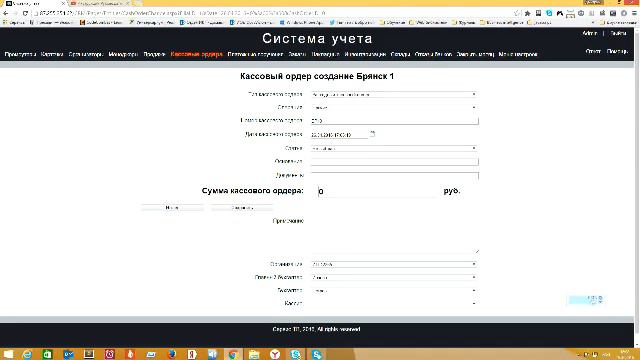This screenshot has width=640, height=360.
Task: Open the Windows Start button
Action: click(x=8, y=354)
